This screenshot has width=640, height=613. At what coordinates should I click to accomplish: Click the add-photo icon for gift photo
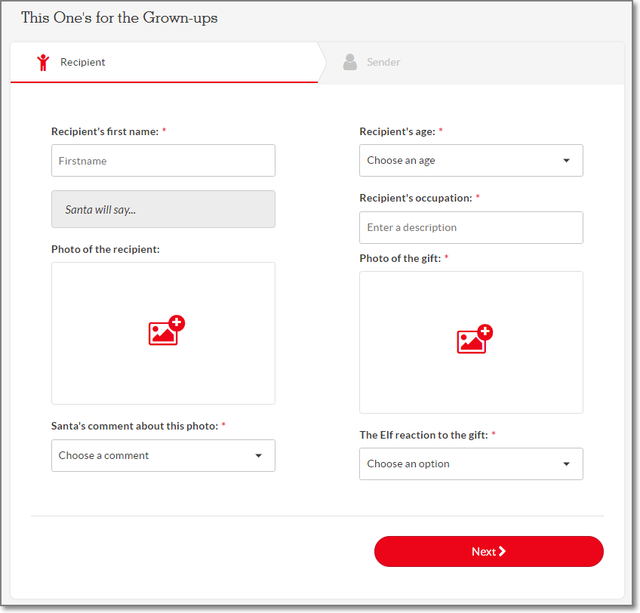(x=474, y=340)
